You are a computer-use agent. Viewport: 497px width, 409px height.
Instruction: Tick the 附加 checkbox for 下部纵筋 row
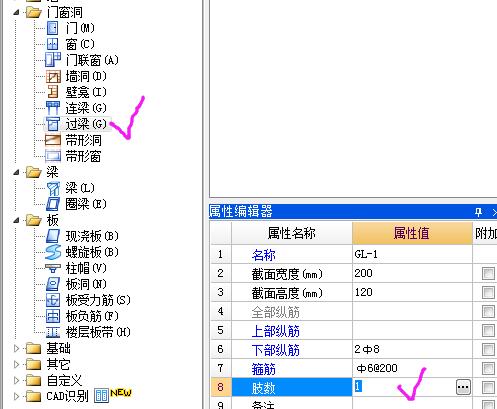pyautogui.click(x=488, y=350)
